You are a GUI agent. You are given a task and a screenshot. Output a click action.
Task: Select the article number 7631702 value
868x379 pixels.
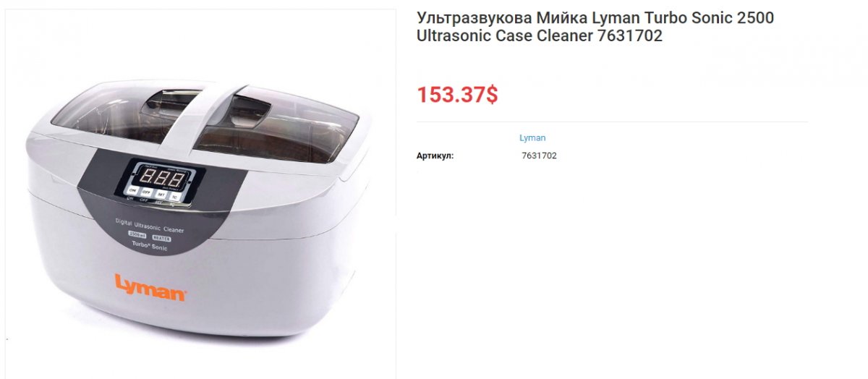pos(539,156)
